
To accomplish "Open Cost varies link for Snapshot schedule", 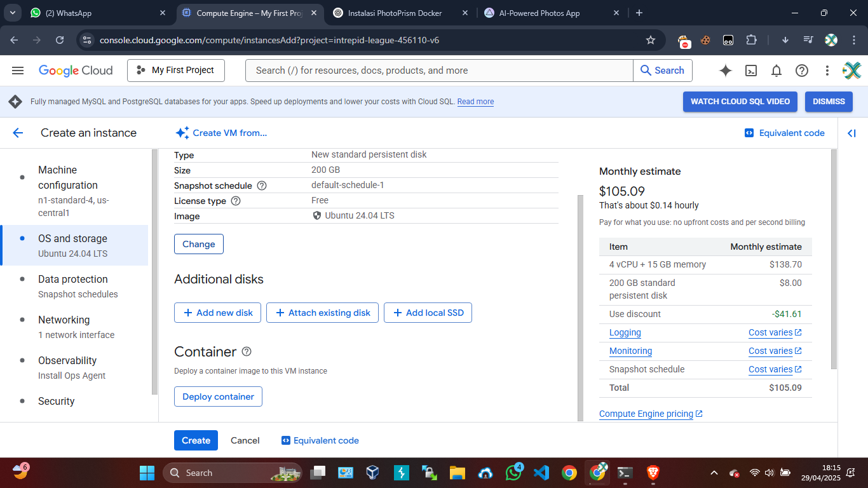I will pos(775,369).
